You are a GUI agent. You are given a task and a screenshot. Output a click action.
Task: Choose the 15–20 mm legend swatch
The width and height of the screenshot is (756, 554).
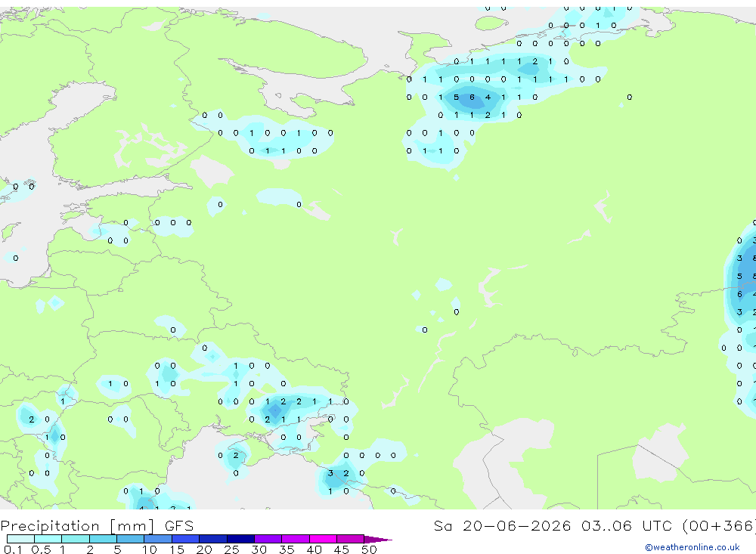(185, 539)
